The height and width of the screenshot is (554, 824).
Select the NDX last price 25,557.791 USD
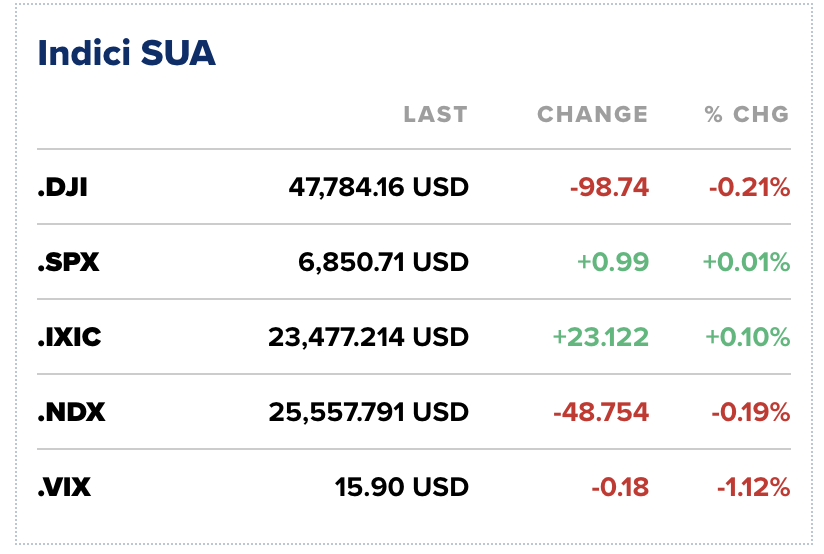368,412
